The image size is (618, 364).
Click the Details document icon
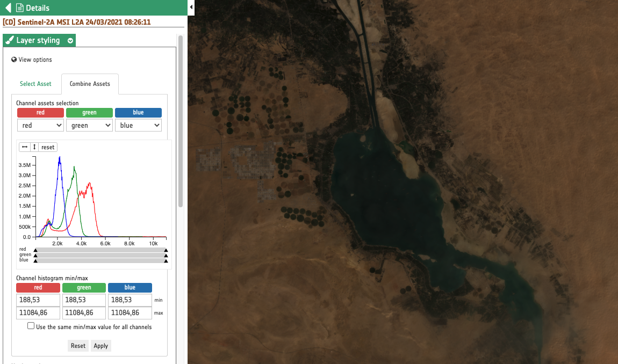click(x=19, y=8)
